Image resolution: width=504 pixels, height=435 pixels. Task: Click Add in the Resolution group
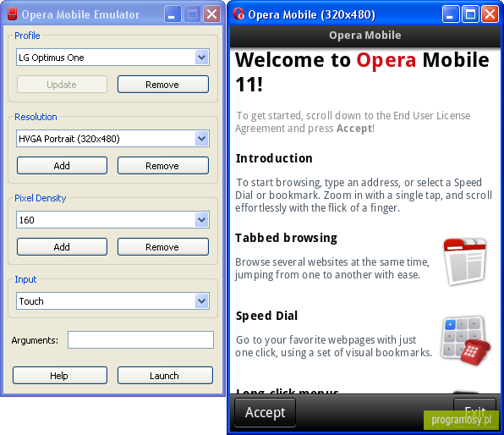click(x=62, y=166)
